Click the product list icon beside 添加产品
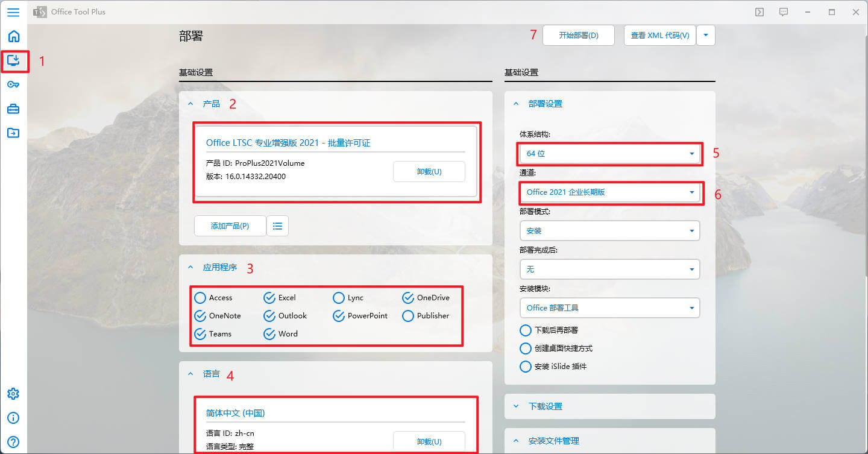The image size is (868, 454). (x=277, y=226)
